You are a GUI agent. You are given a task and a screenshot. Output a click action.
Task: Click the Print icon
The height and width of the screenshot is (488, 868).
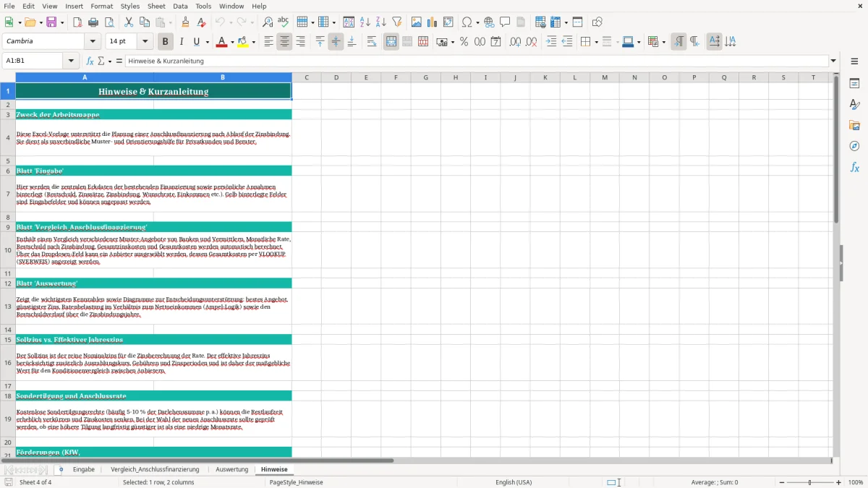93,22
